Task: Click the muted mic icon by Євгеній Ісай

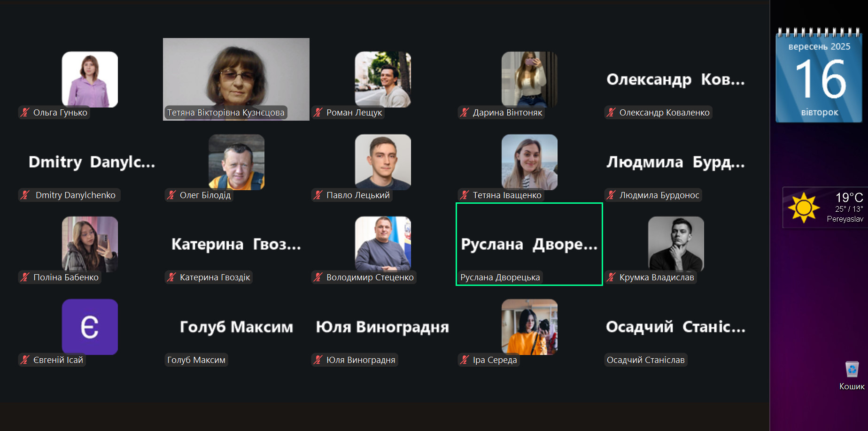Action: tap(25, 360)
